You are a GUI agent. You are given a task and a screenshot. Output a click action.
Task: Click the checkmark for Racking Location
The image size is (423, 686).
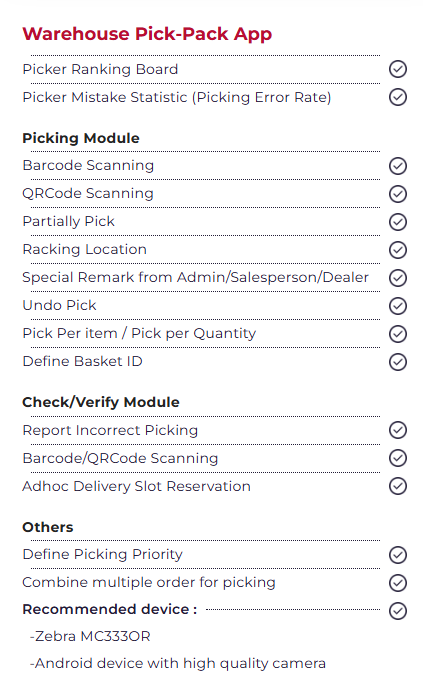click(398, 250)
